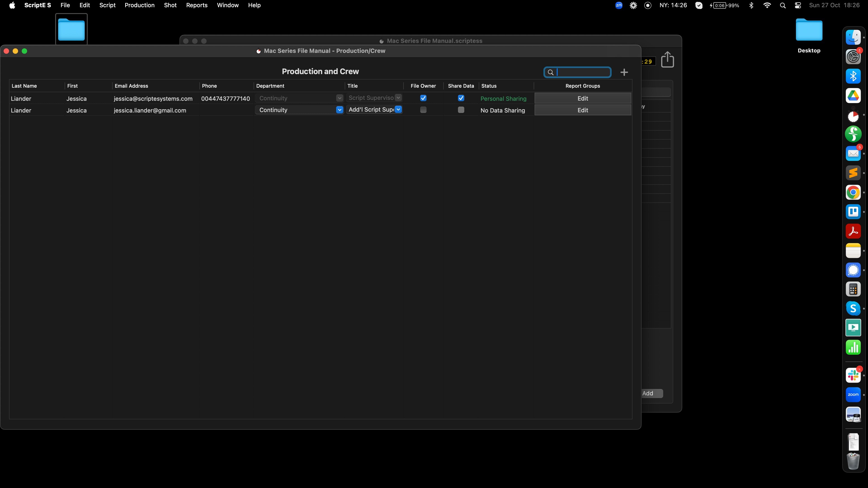Open Script Supervisor title dropdown

point(398,98)
